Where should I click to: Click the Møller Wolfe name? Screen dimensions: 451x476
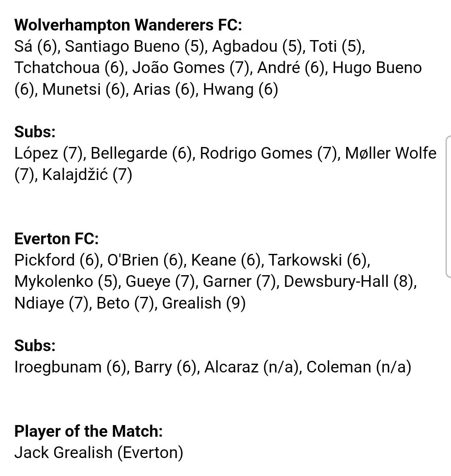(x=391, y=153)
